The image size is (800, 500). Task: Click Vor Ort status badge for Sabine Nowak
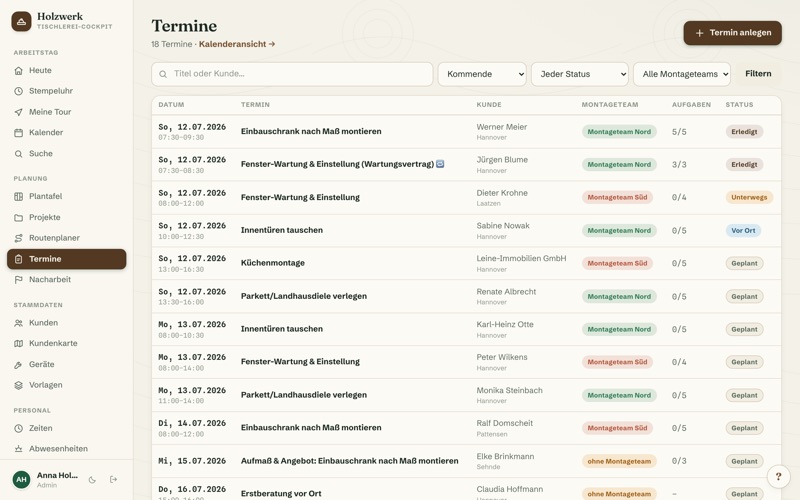[x=743, y=231]
